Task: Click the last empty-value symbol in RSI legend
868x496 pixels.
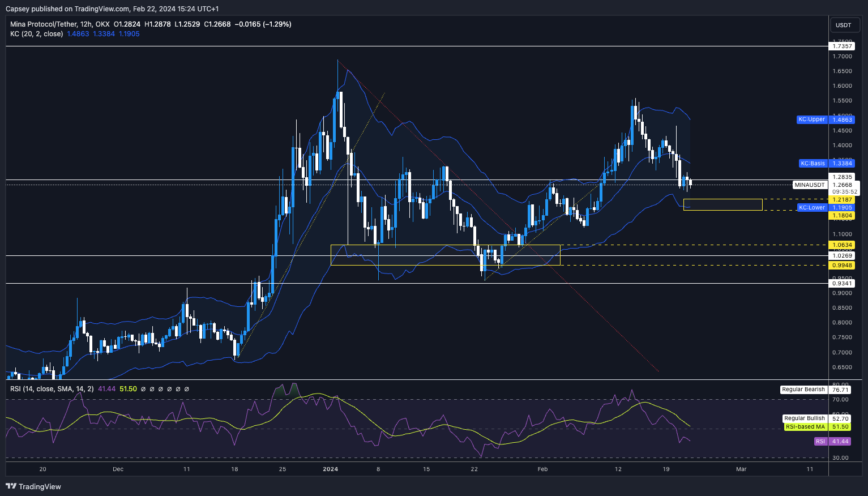Action: (187, 389)
